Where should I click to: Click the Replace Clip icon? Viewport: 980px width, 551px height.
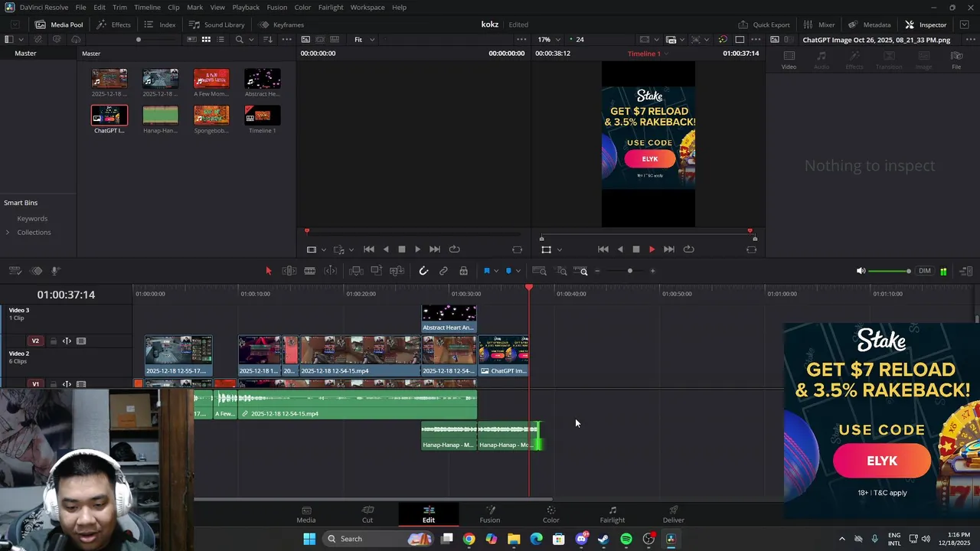tap(397, 271)
